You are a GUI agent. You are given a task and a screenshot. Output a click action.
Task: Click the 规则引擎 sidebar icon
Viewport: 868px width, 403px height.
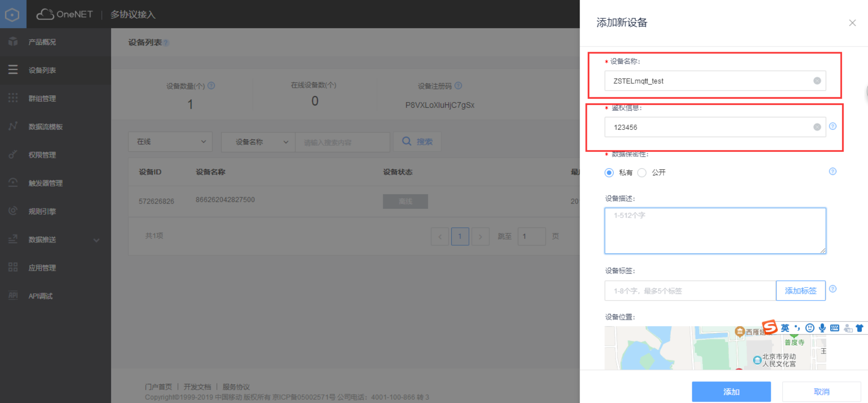tap(13, 211)
